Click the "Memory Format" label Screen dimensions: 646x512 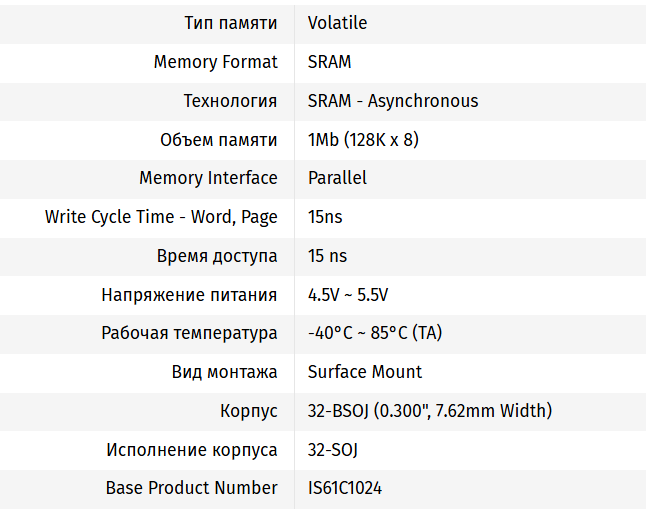pos(215,62)
